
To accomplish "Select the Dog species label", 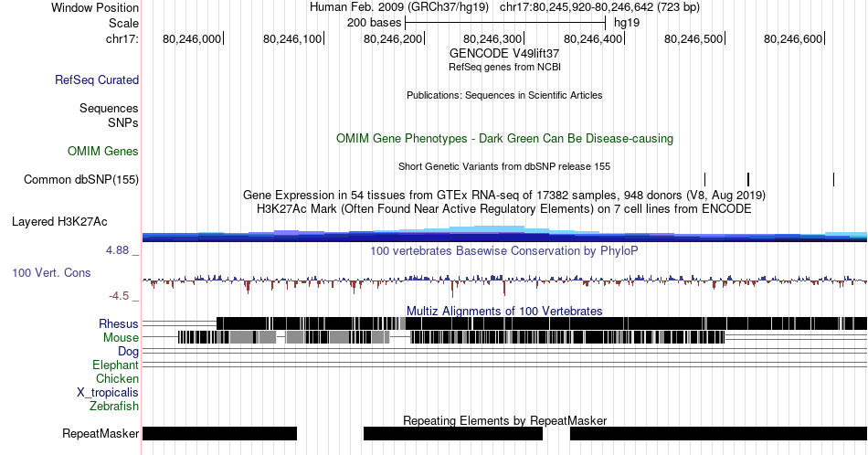I will pyautogui.click(x=129, y=352).
